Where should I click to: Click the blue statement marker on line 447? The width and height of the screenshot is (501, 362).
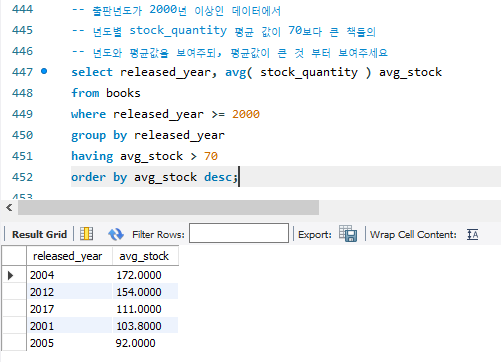pos(44,71)
